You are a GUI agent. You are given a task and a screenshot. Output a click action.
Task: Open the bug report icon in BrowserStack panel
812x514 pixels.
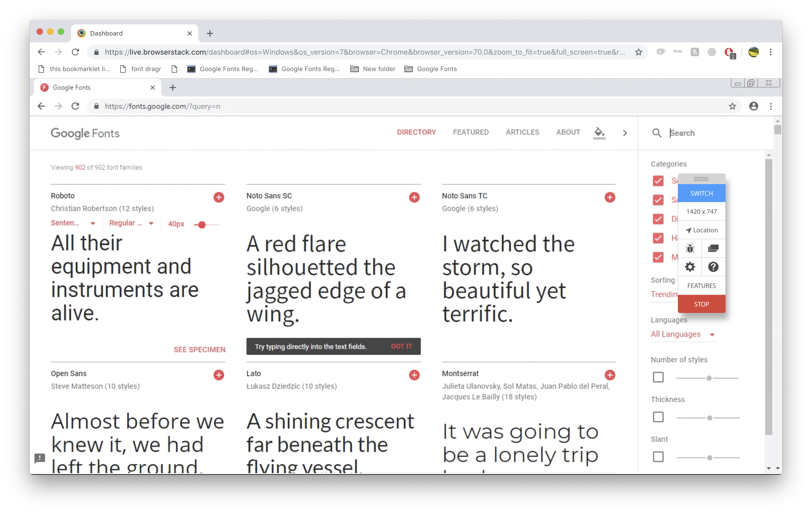(x=690, y=249)
